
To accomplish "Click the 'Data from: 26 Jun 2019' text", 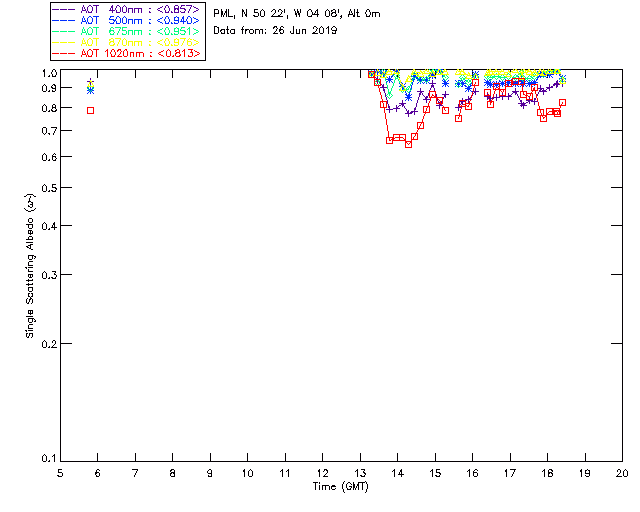I will click(275, 31).
